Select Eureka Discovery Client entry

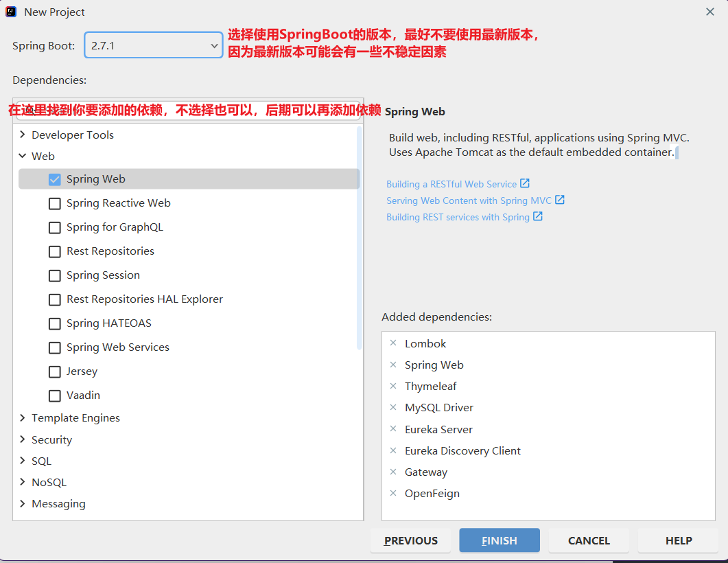[x=462, y=450]
